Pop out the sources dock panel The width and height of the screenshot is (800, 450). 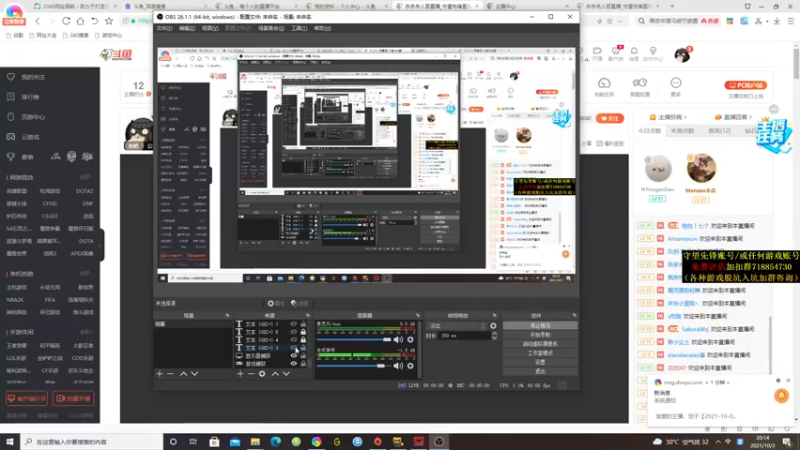308,315
